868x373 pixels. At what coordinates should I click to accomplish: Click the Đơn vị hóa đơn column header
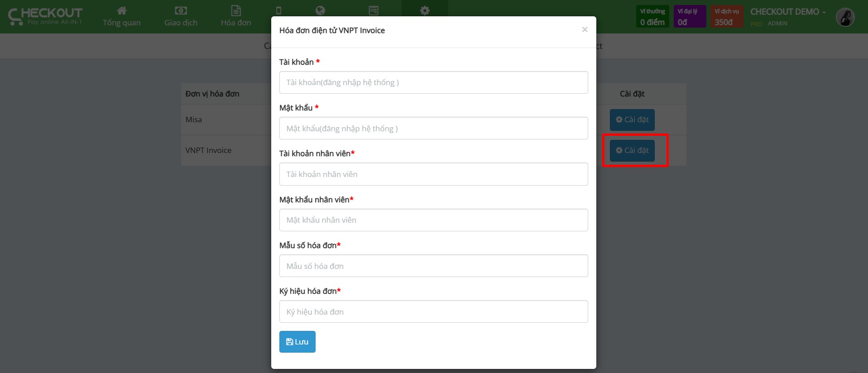[212, 94]
